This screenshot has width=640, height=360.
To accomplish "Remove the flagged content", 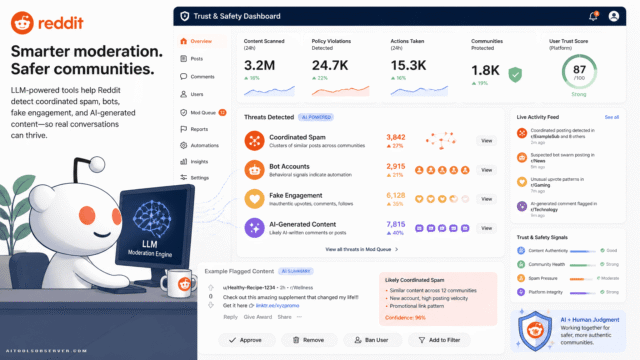I will coord(309,340).
